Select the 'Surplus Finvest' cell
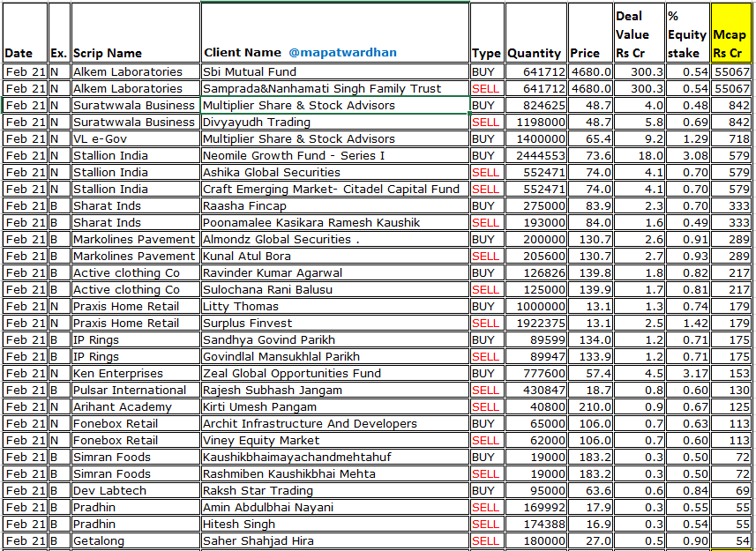 point(335,324)
